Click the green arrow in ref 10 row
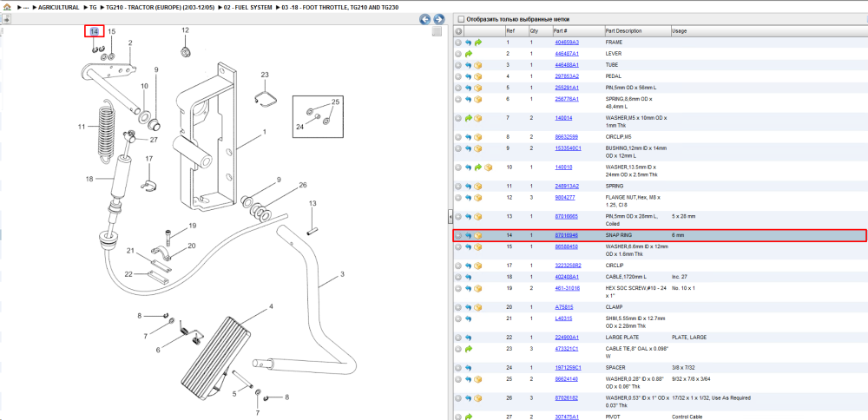868x420 pixels. 478,167
